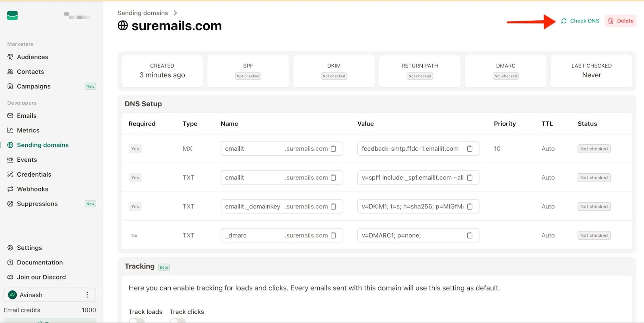Toggle the Track loads switch
The image size is (644, 323).
pos(137,321)
